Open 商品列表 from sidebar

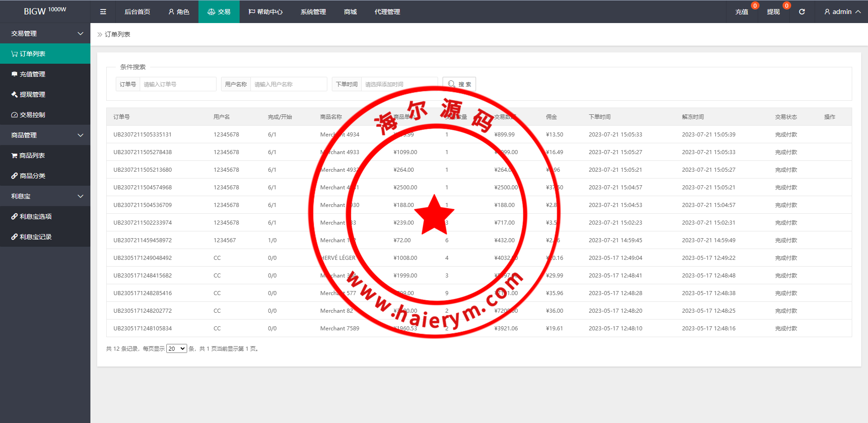pyautogui.click(x=45, y=155)
